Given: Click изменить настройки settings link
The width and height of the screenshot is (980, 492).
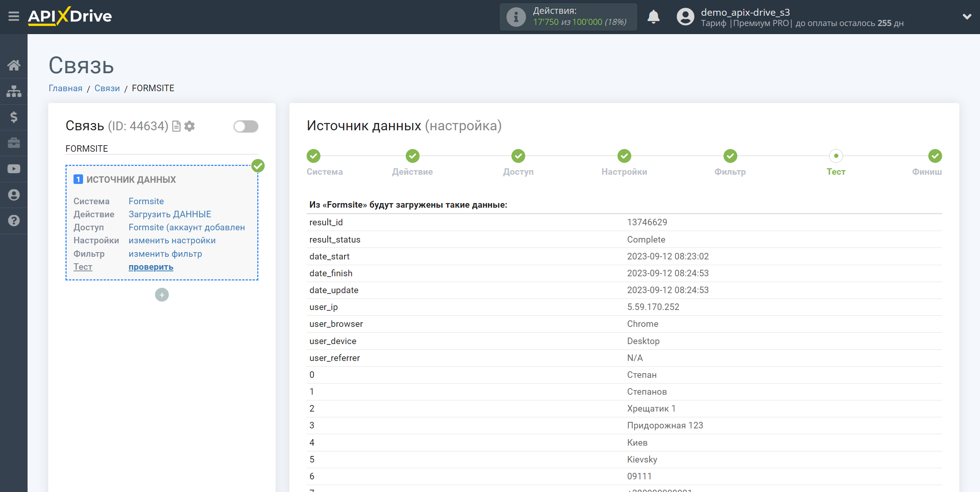Looking at the screenshot, I should [x=171, y=240].
